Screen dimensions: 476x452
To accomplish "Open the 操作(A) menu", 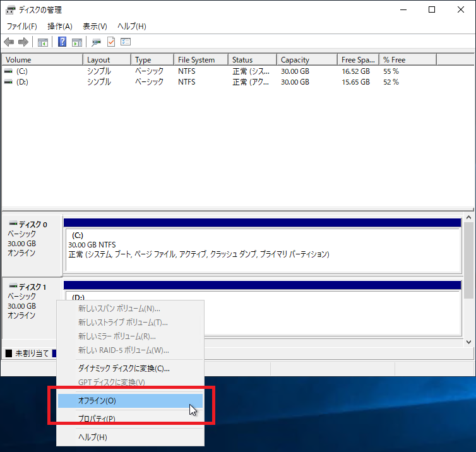I will [60, 27].
